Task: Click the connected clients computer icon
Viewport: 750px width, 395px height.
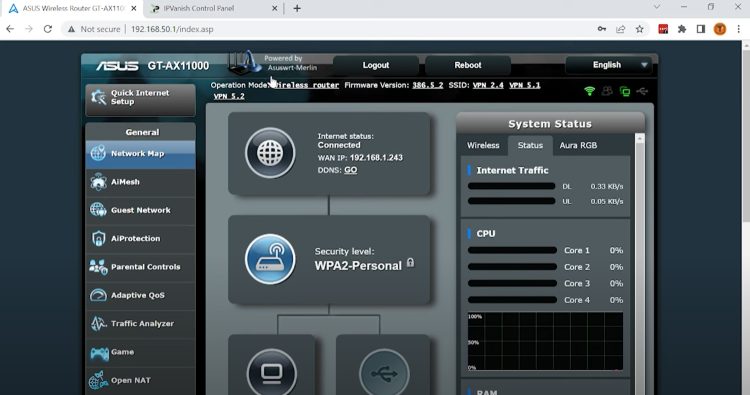Action: click(x=272, y=373)
